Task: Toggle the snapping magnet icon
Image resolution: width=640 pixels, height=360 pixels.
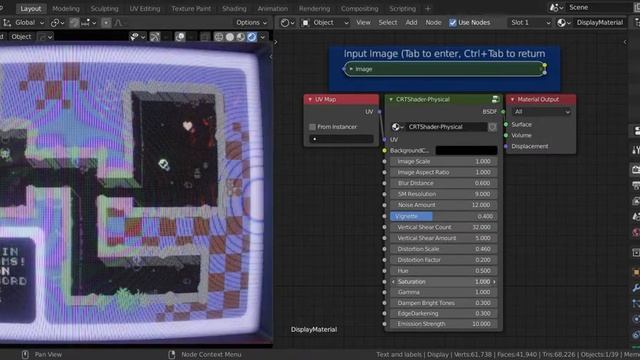Action: coord(74,23)
